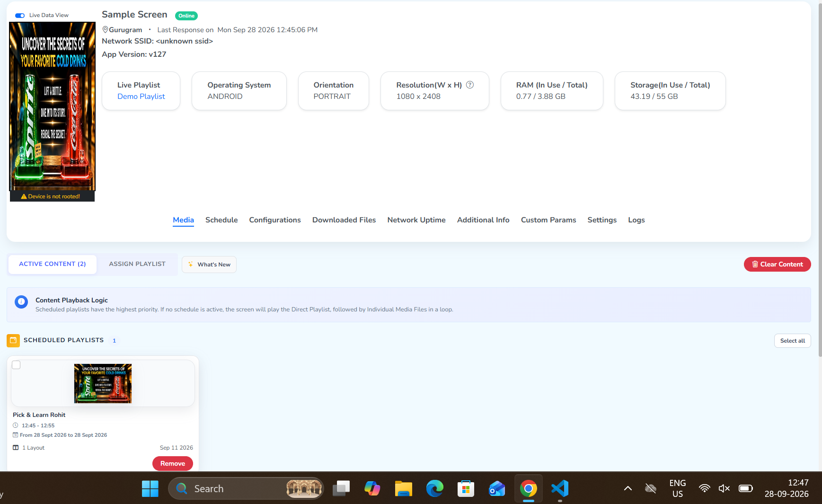Viewport: 822px width, 504px height.
Task: Click the muted volume icon in system tray
Action: pos(724,488)
